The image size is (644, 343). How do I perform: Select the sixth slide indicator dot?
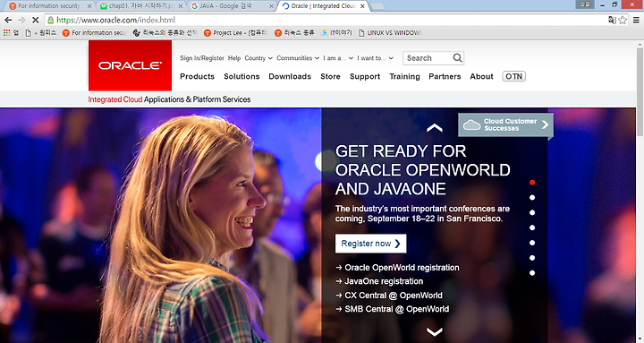[x=532, y=258]
